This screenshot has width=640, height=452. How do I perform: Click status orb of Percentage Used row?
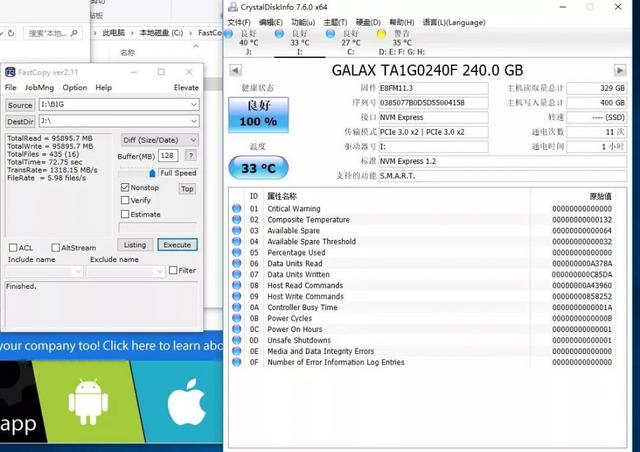click(237, 252)
